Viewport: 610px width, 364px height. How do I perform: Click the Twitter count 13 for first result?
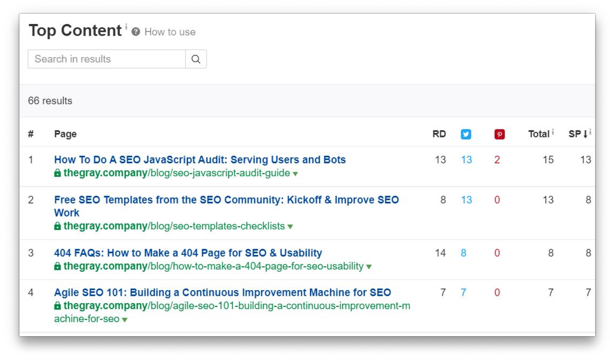(x=466, y=160)
